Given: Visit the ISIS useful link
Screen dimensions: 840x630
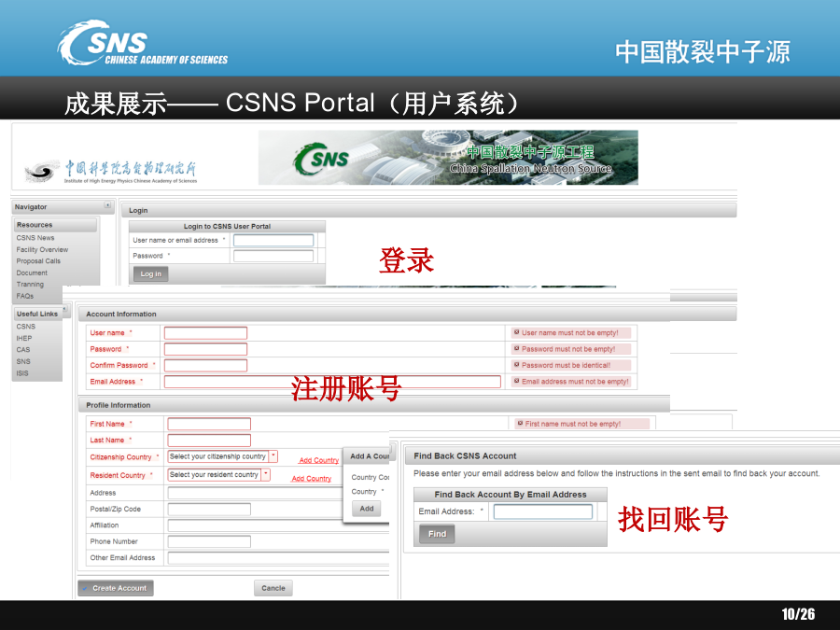Looking at the screenshot, I should pyautogui.click(x=22, y=373).
